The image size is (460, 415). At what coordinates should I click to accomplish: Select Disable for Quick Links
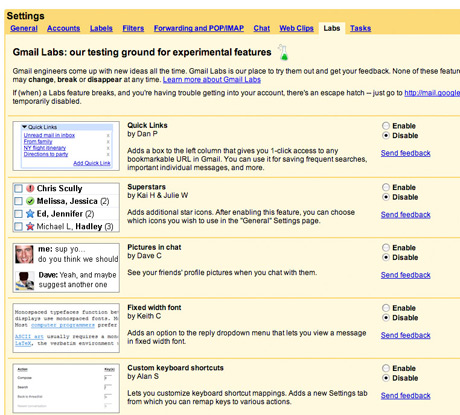(386, 135)
